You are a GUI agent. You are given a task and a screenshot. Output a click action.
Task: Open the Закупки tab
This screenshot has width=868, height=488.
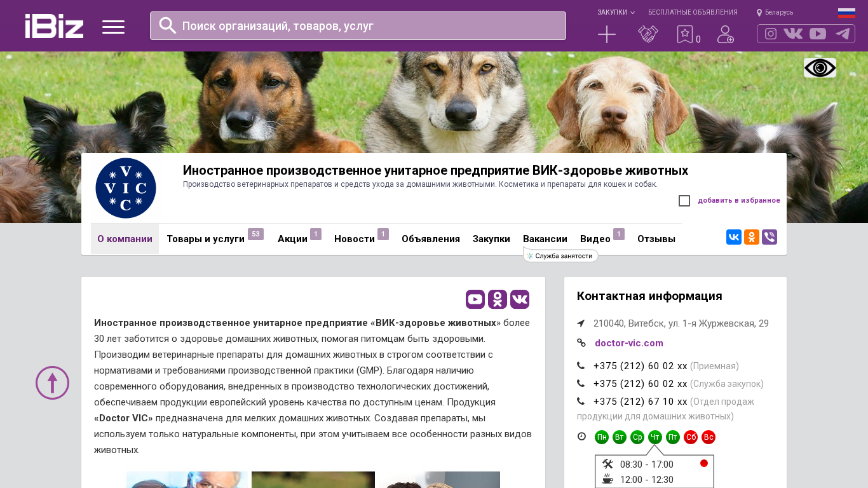pyautogui.click(x=491, y=239)
